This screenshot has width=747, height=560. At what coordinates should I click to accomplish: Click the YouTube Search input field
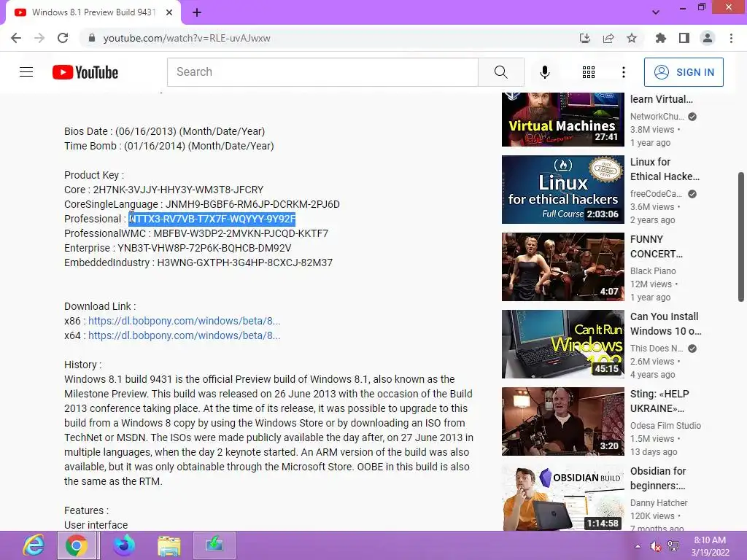coord(322,72)
